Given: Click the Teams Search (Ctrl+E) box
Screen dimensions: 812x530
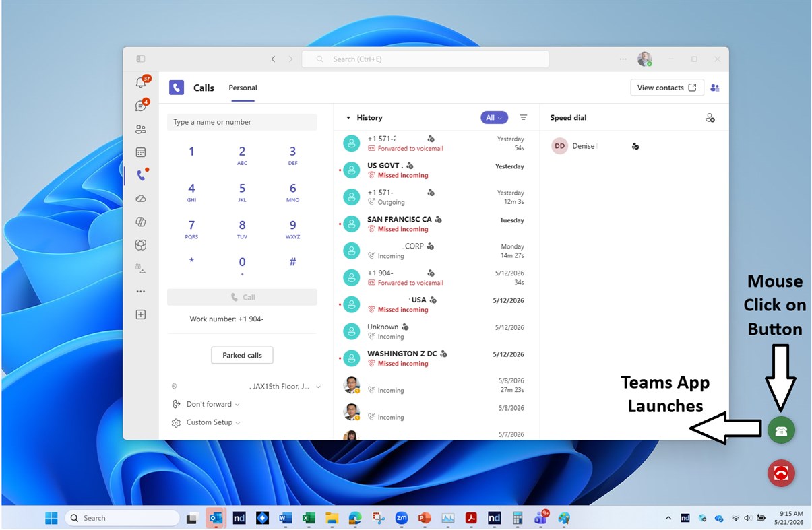Looking at the screenshot, I should (x=425, y=59).
